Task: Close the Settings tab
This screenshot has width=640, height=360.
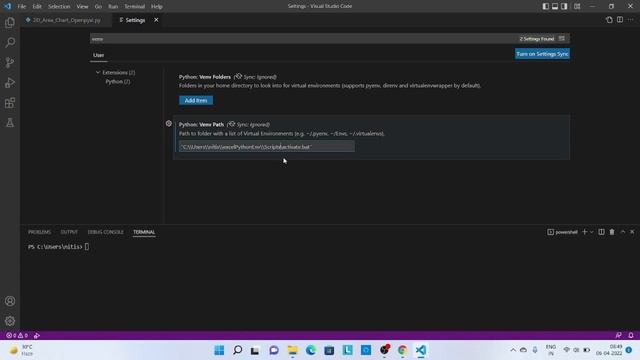Action: coord(156,20)
